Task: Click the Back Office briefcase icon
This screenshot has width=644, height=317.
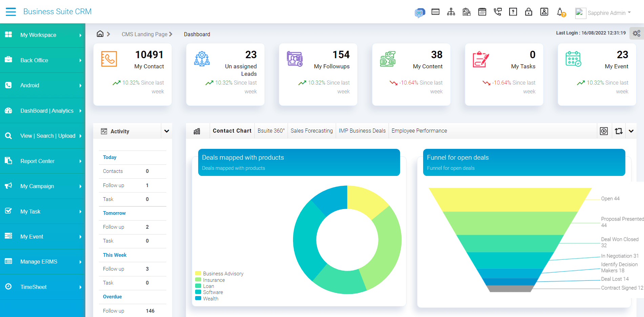Action: pos(8,60)
